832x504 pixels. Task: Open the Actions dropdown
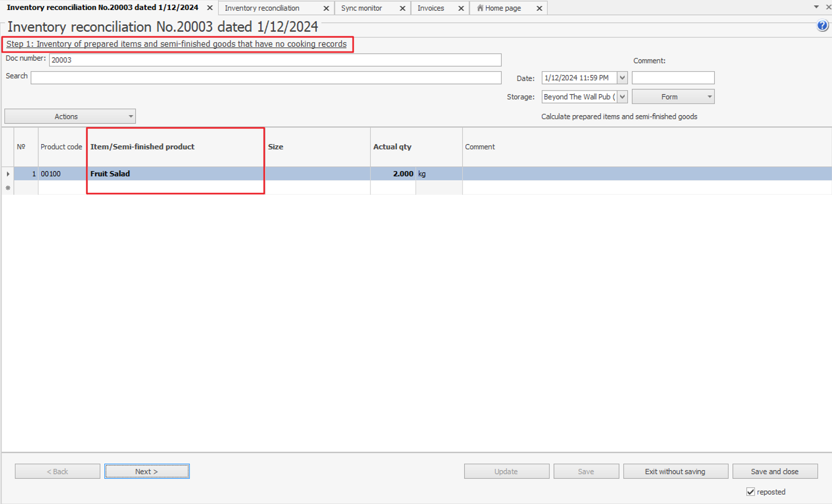[x=70, y=116]
